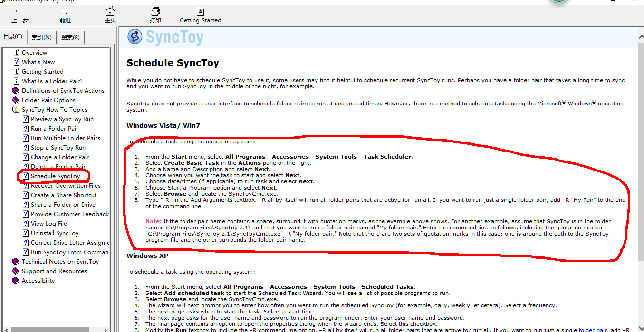Viewport: 644px width, 332px height.
Task: Open Correct Drive Letter Assignment topic
Action: point(70,243)
